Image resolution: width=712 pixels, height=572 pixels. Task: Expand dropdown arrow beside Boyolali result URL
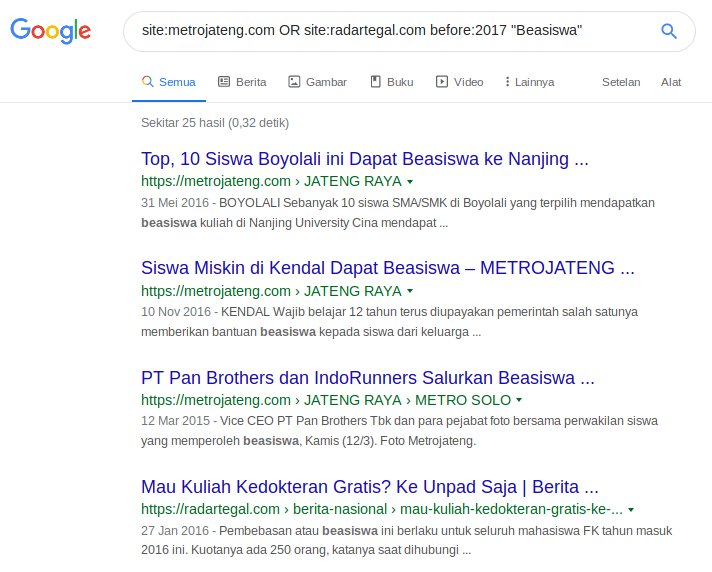tap(410, 182)
